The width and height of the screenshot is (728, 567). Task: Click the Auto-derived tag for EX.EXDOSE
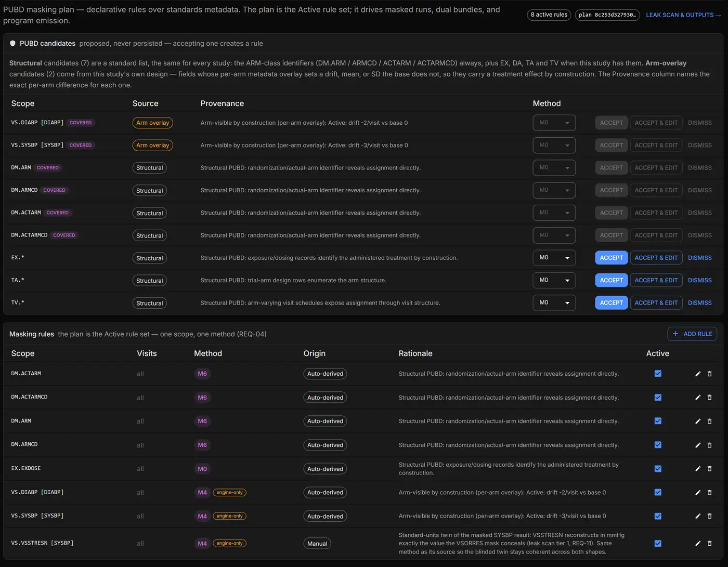click(x=326, y=469)
